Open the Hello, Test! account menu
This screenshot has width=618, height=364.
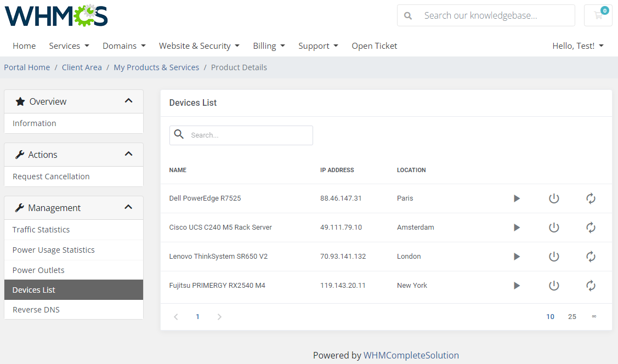point(578,46)
